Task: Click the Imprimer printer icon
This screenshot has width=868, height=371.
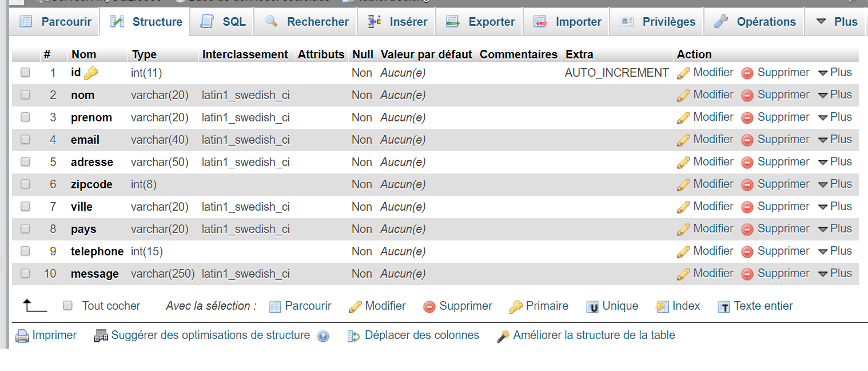Action: 22,335
